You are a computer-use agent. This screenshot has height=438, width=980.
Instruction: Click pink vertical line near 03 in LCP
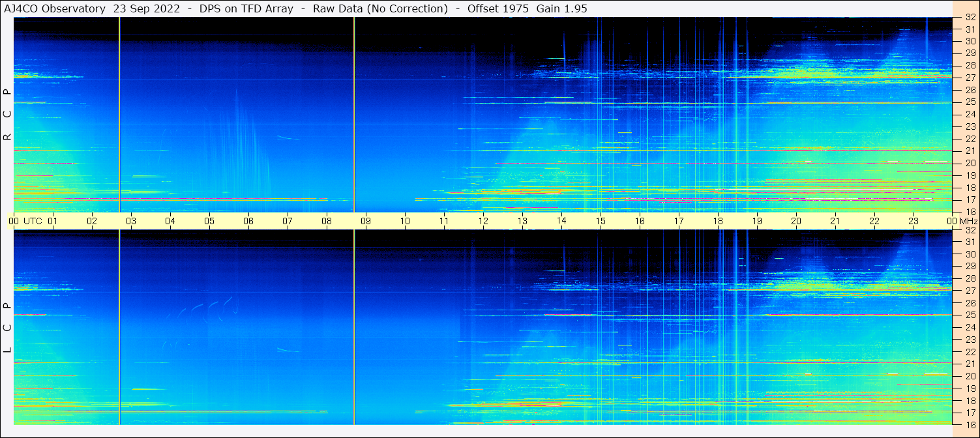(119, 327)
